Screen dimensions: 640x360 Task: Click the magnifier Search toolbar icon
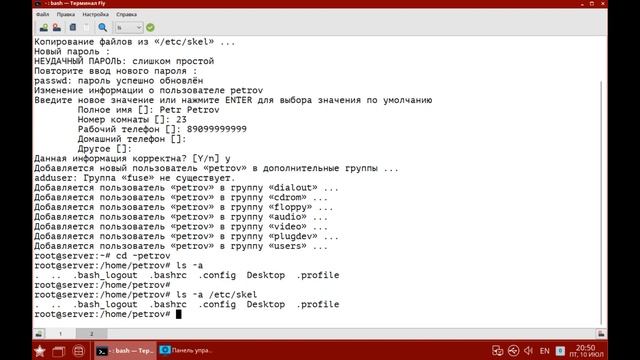[102, 27]
